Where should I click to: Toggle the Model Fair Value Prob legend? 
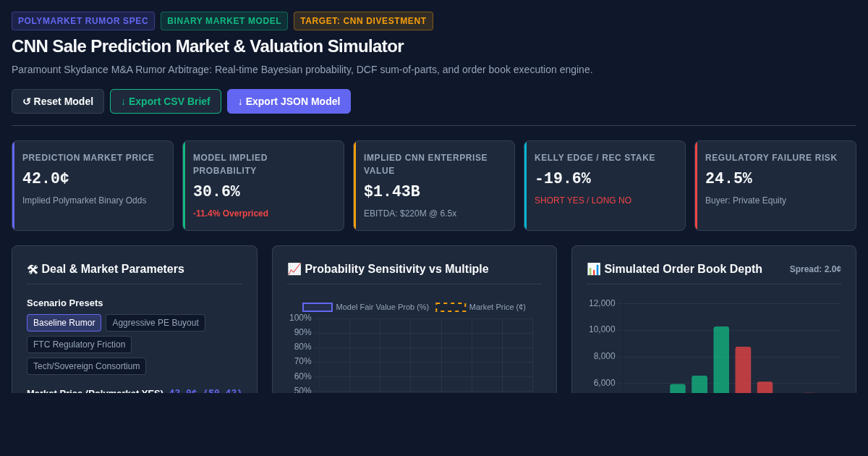tap(365, 307)
